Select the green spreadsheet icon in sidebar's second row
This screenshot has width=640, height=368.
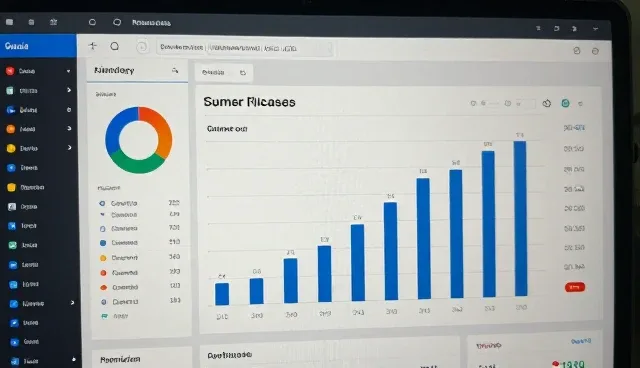(x=10, y=90)
